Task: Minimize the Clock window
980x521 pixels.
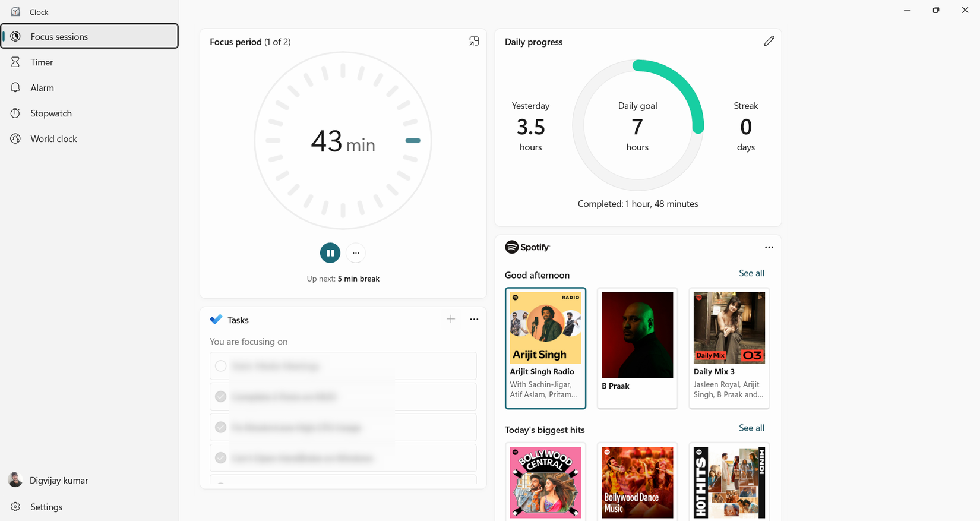Action: (907, 10)
